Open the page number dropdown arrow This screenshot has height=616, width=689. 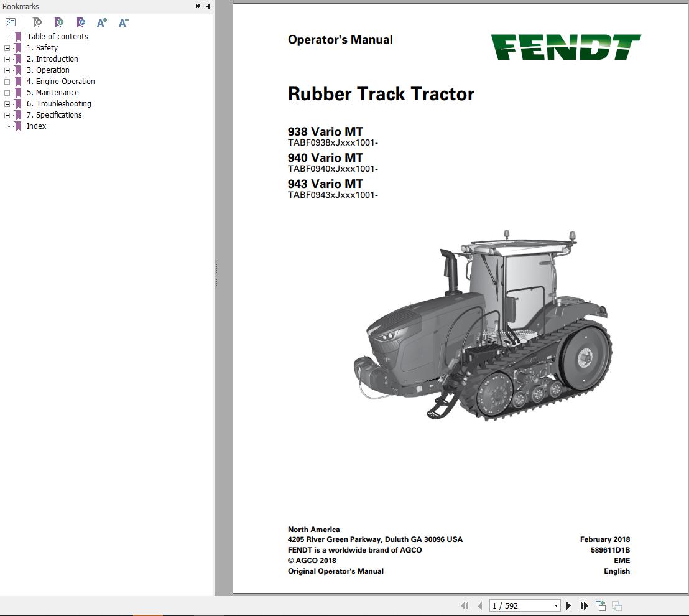pyautogui.click(x=557, y=606)
